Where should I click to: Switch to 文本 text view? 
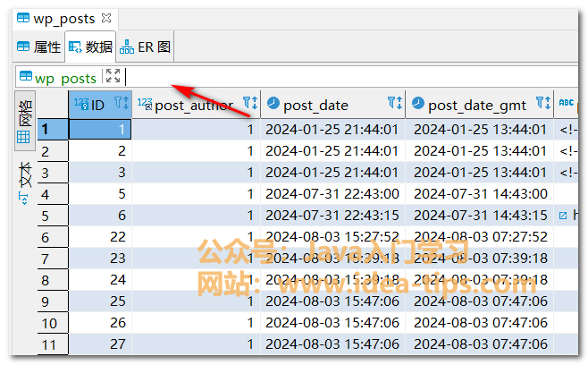[25, 182]
